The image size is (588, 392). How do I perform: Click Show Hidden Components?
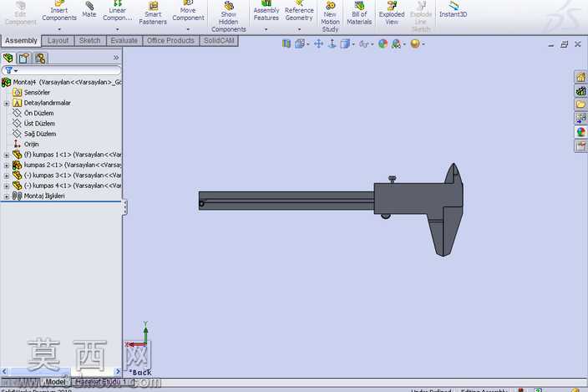(228, 17)
